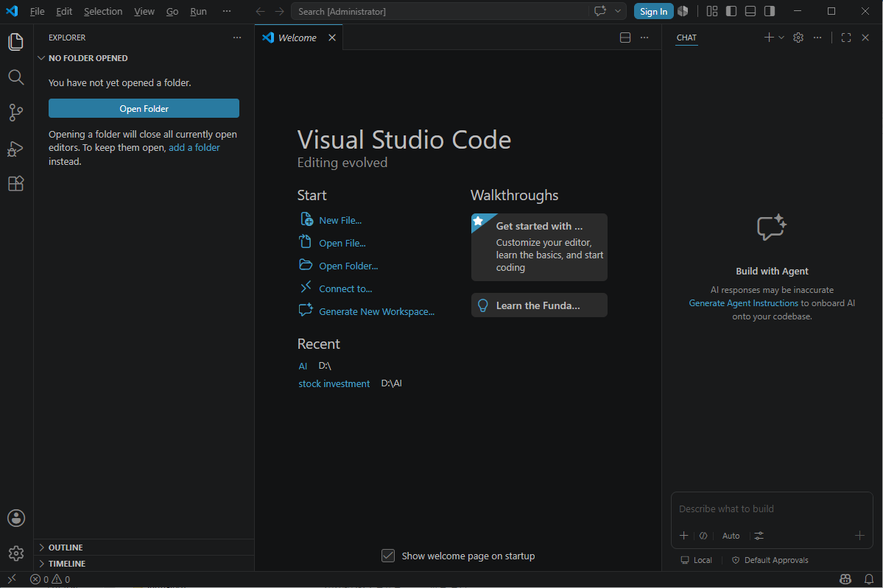Open chat settings gear in Chat panel
883x588 pixels.
(x=798, y=38)
